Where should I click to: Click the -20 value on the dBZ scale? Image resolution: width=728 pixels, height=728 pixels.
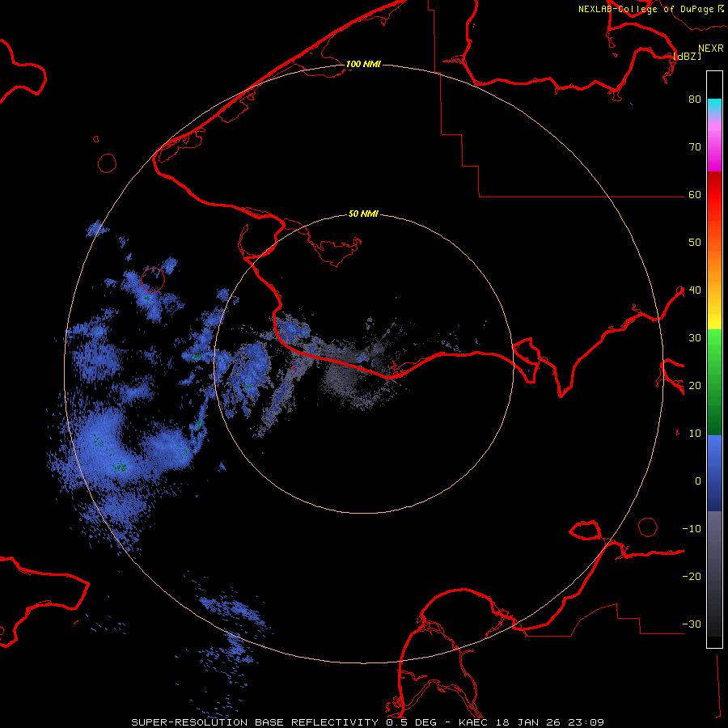pyautogui.click(x=692, y=577)
